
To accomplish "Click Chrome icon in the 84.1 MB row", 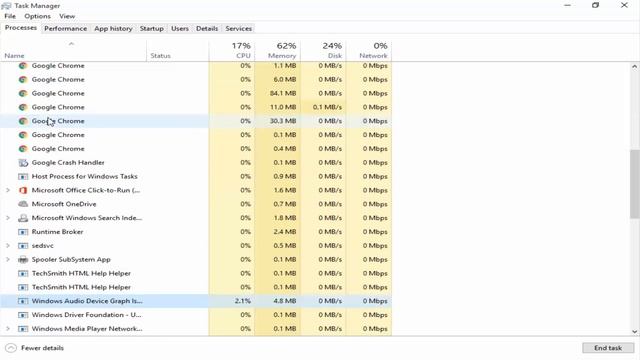I will (x=23, y=93).
